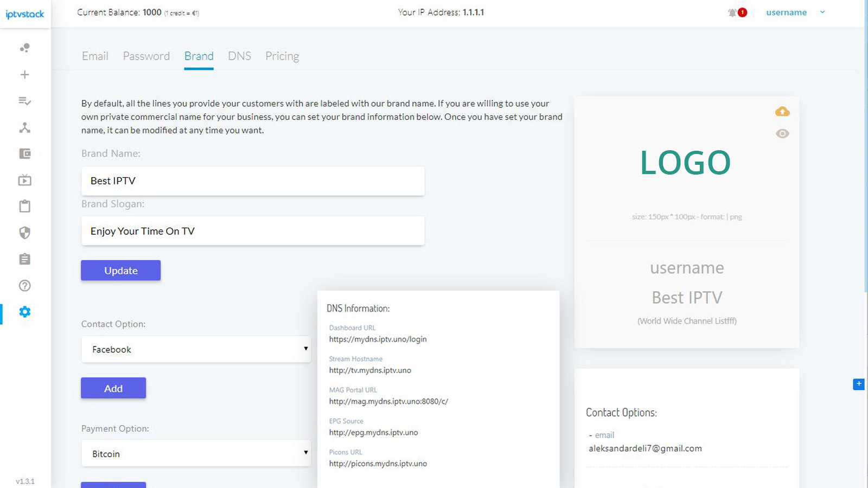This screenshot has width=868, height=488.
Task: Click the Update button
Action: [121, 271]
